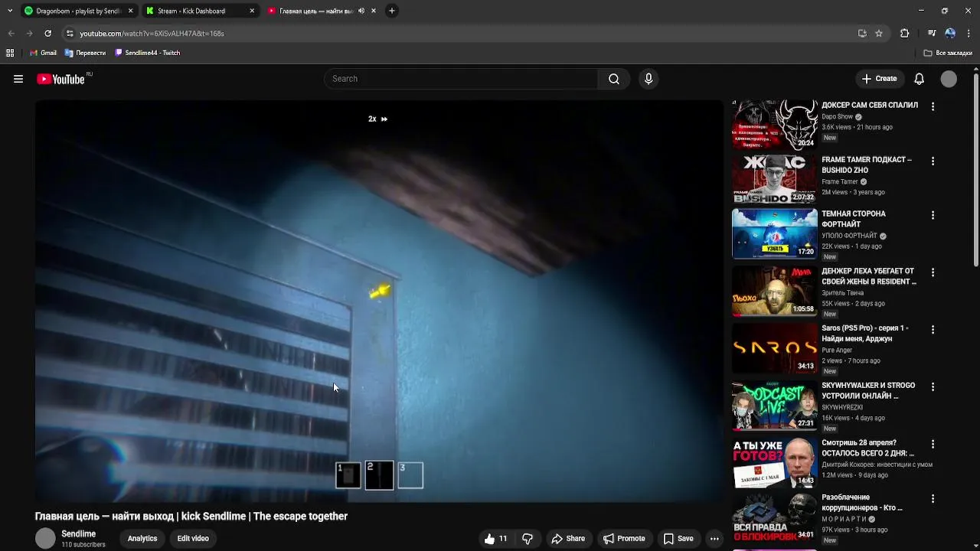Image resolution: width=980 pixels, height=551 pixels.
Task: Mute the YouTube tab audio icon
Action: (361, 11)
